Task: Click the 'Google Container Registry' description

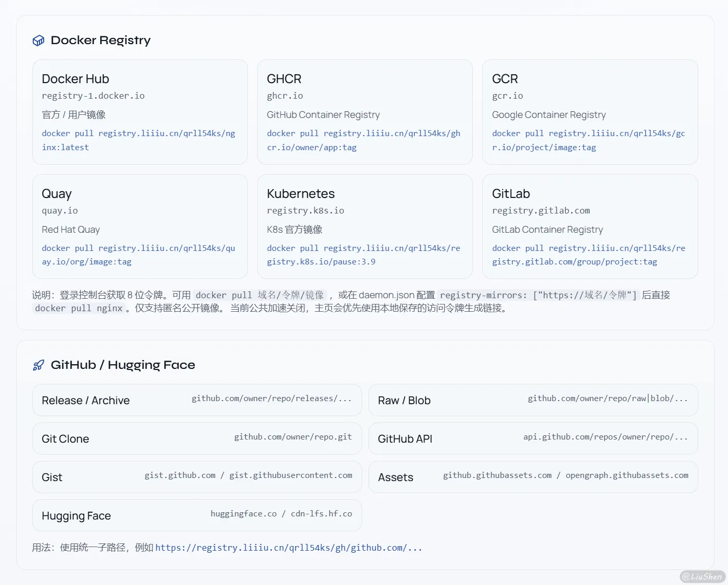Action: (549, 115)
